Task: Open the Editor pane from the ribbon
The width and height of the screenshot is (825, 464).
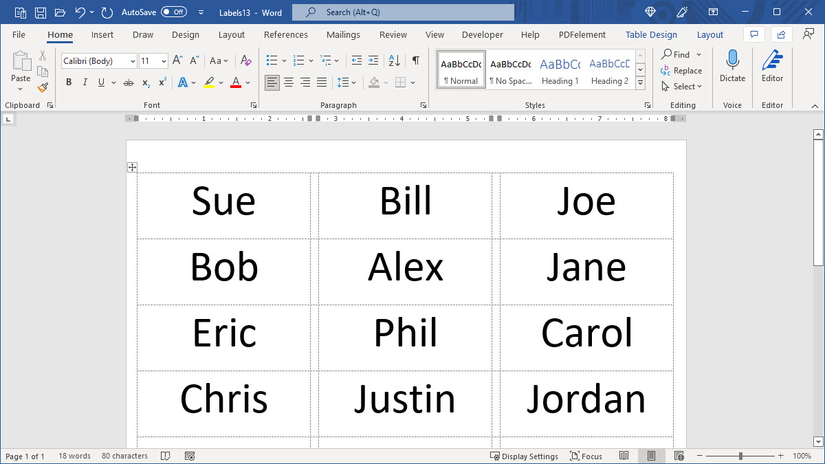Action: [x=772, y=66]
